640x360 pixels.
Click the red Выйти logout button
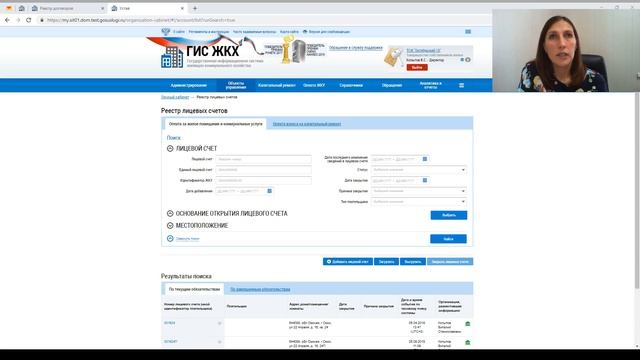(x=417, y=67)
